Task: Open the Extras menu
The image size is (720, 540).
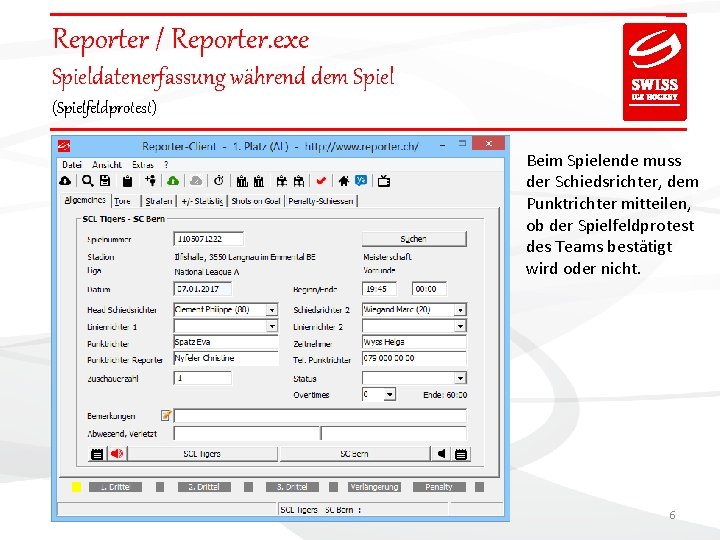Action: [x=143, y=164]
